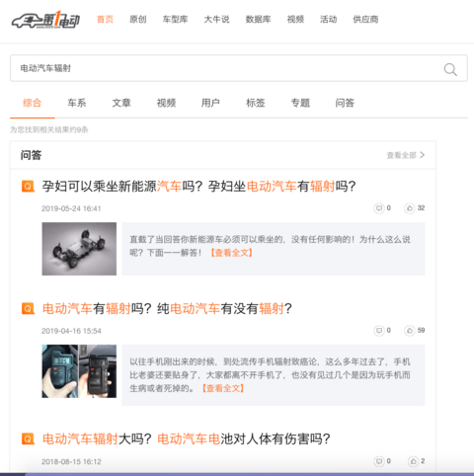Click the comment icon on the third question
This screenshot has width=474, height=476.
(379, 461)
